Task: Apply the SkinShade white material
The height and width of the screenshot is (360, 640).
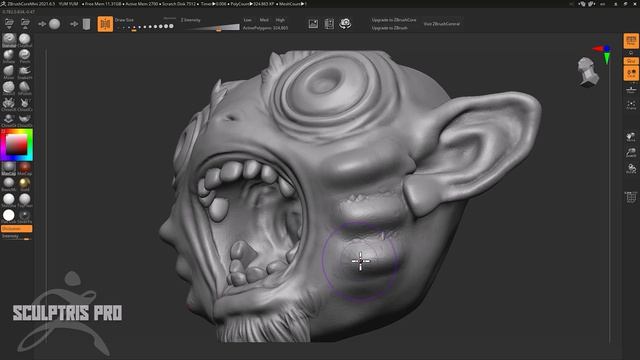Action: (9, 200)
